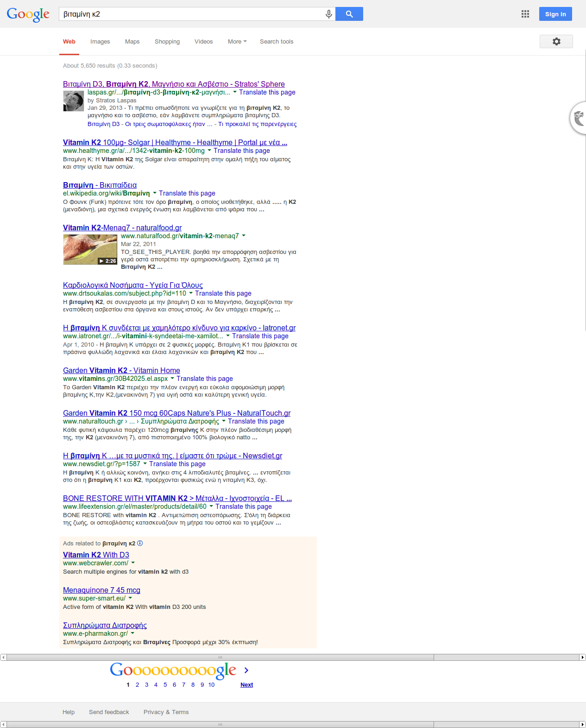Open Search tools
Screen dimensions: 586x728
(277, 41)
